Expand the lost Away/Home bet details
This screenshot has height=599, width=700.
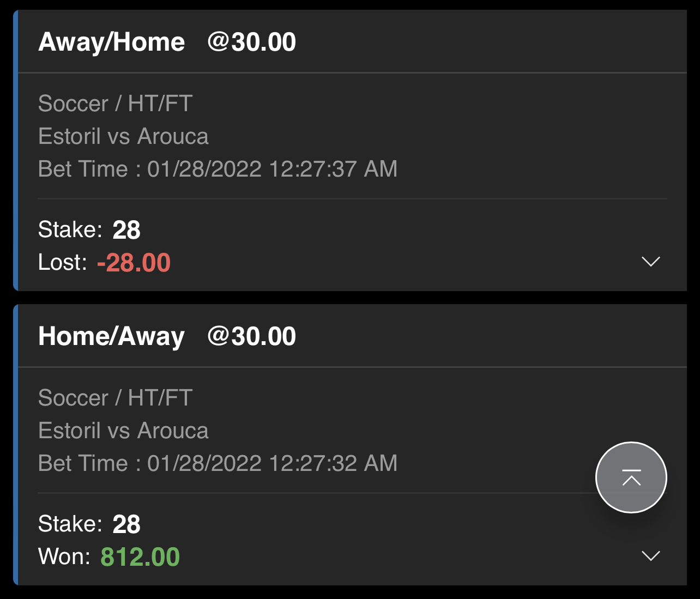pyautogui.click(x=650, y=262)
